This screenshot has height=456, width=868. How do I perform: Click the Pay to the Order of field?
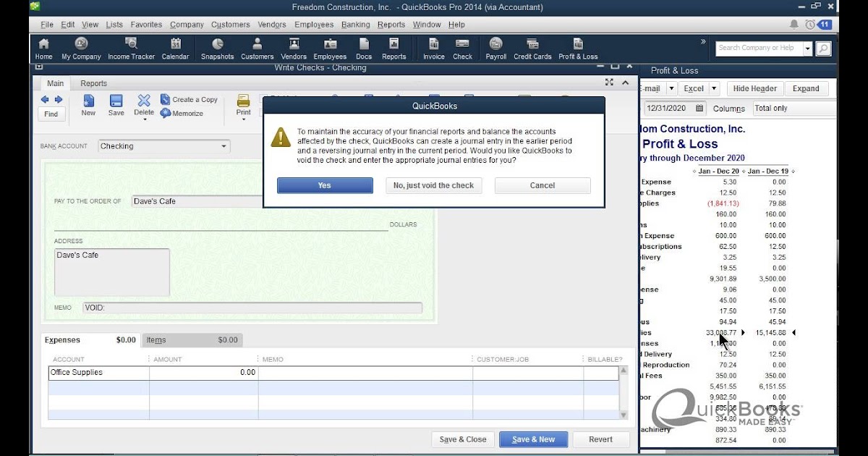tap(197, 201)
